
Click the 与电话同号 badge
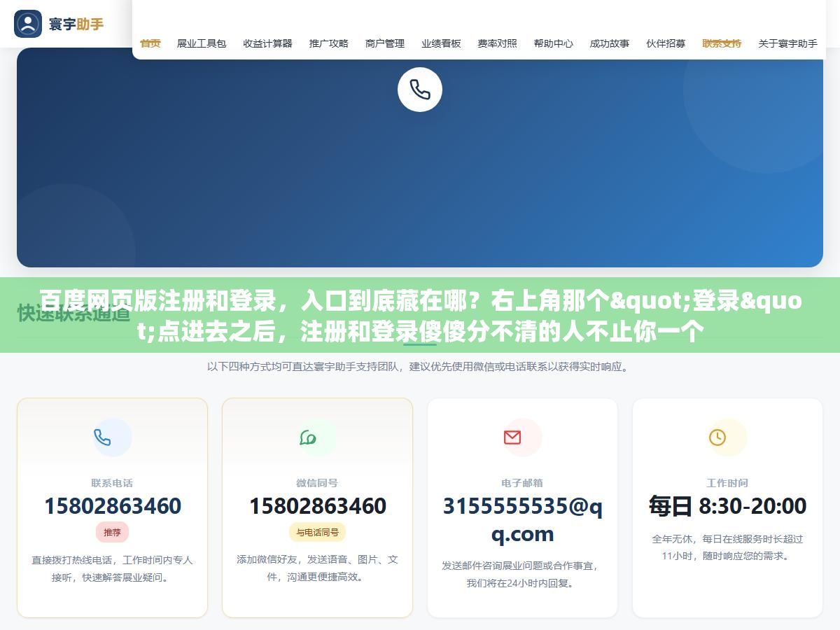(x=317, y=532)
